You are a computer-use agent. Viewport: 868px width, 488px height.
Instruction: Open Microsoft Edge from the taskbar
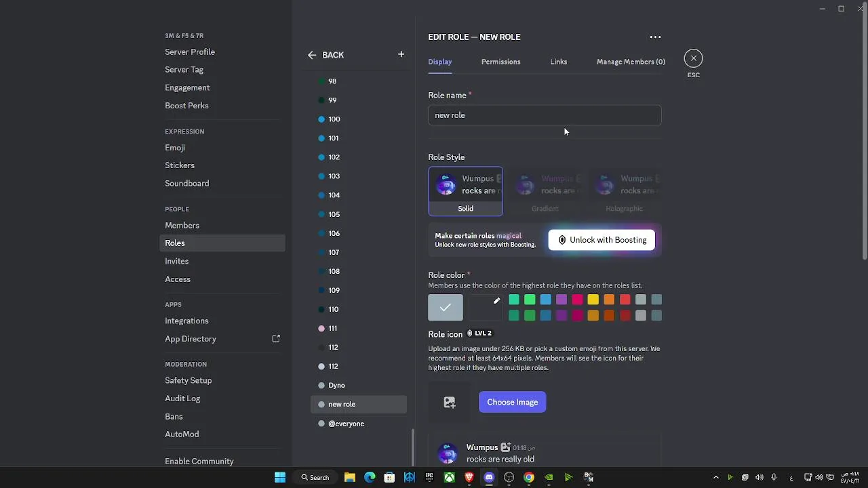(370, 477)
